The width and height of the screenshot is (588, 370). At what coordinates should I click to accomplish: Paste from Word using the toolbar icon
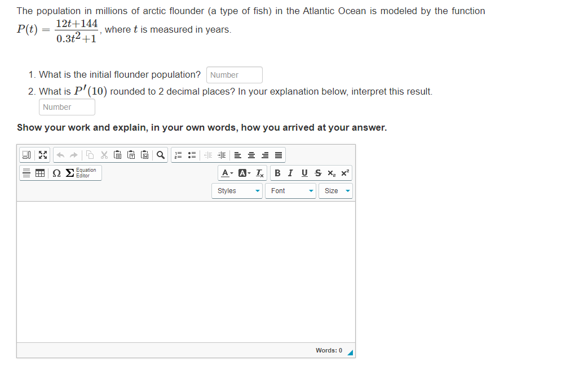coord(144,155)
